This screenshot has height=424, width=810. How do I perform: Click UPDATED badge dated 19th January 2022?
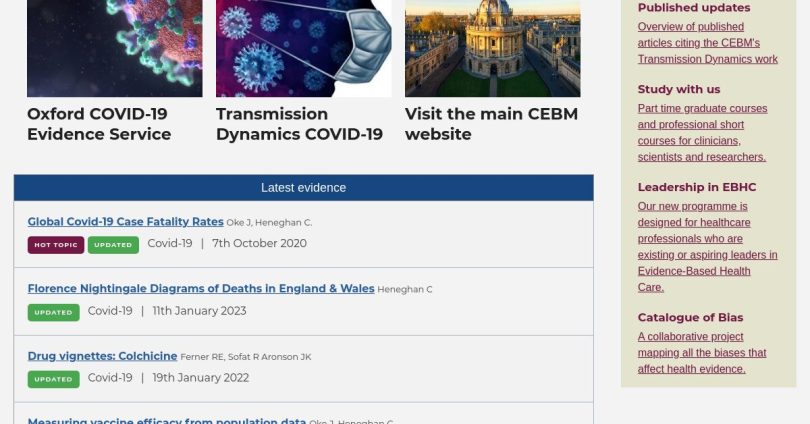(53, 379)
